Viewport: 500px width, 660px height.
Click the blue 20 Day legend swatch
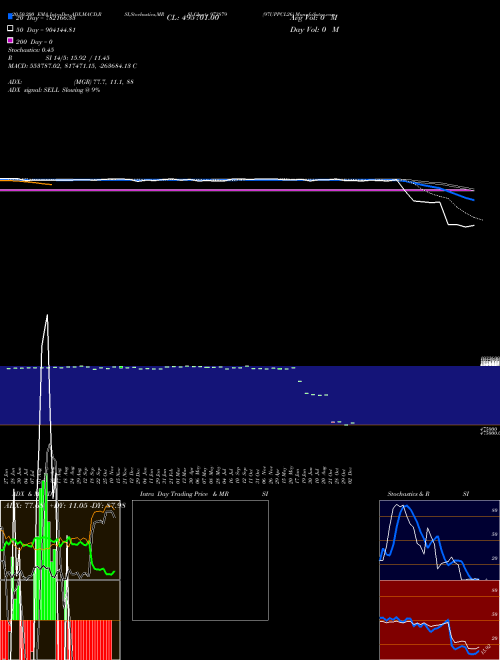click(11, 16)
